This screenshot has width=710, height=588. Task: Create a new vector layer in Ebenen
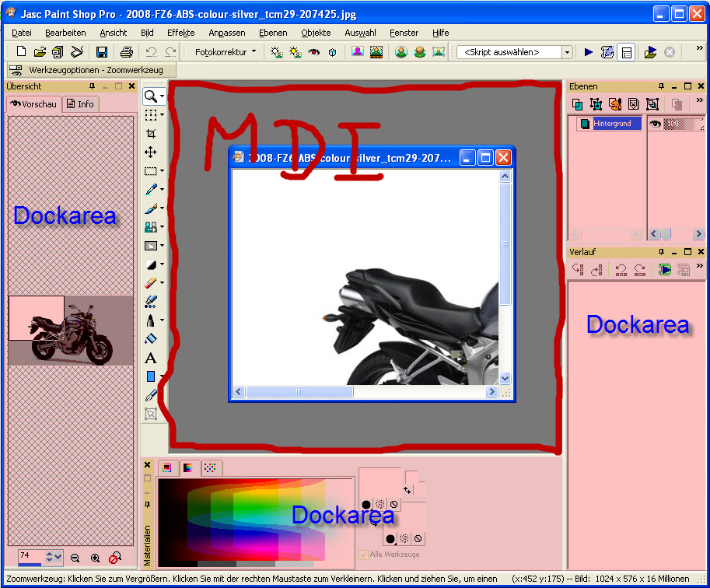tap(596, 104)
